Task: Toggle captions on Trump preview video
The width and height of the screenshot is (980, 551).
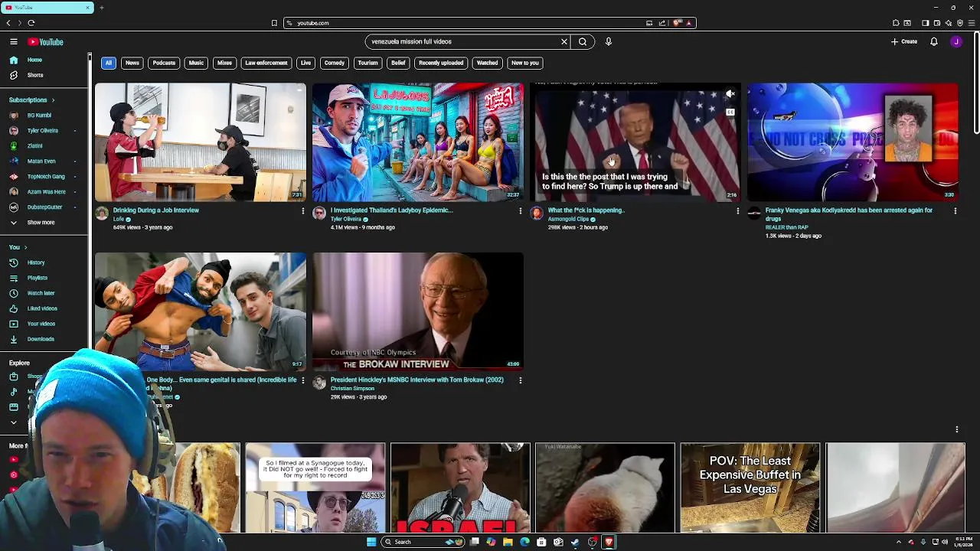Action: click(730, 112)
